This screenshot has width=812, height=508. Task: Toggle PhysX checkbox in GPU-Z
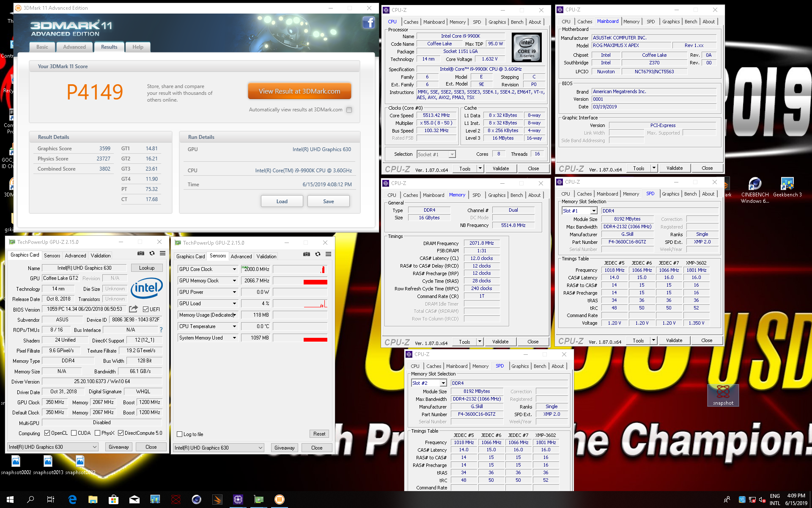tap(97, 433)
